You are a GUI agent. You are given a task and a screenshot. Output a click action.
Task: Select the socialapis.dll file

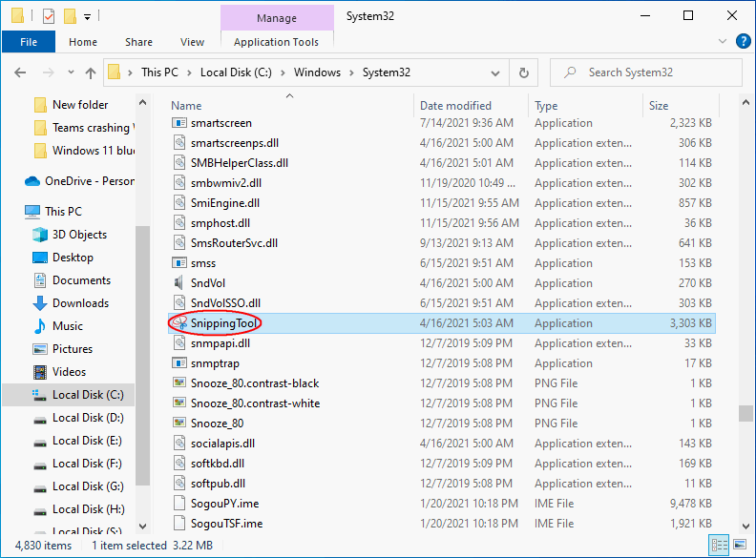coord(222,444)
